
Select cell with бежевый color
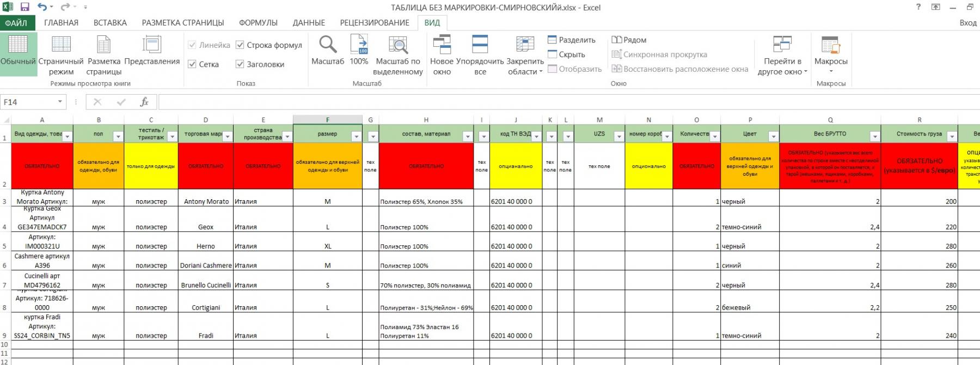(750, 301)
